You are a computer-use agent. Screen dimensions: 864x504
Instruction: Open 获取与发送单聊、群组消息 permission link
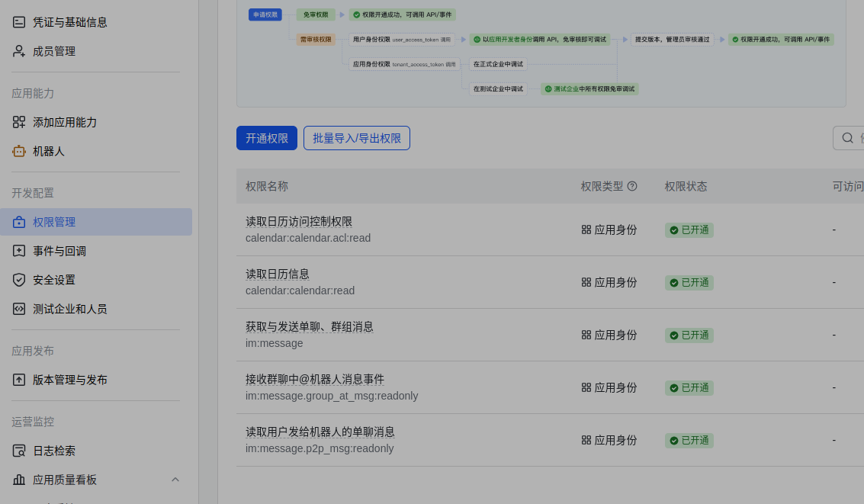pyautogui.click(x=309, y=326)
